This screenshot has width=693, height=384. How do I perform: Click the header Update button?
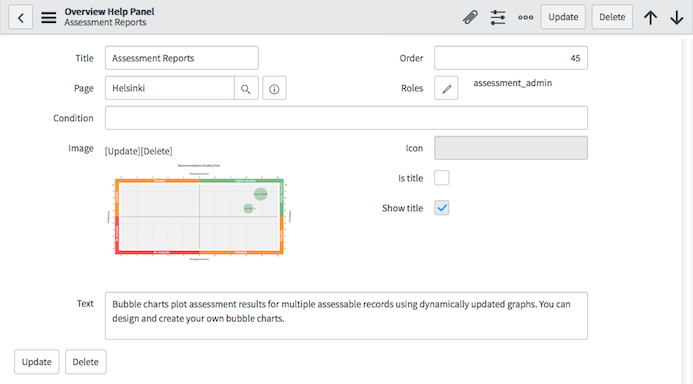[563, 17]
